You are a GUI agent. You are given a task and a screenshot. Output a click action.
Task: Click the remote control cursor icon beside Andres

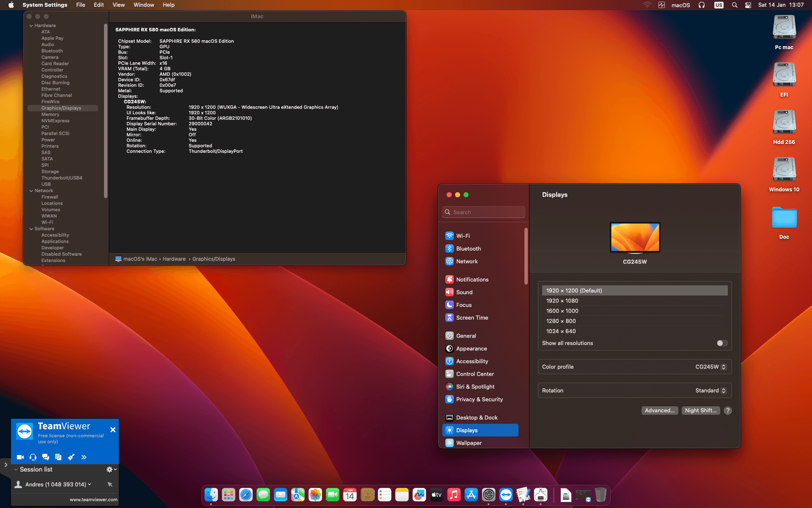point(110,484)
